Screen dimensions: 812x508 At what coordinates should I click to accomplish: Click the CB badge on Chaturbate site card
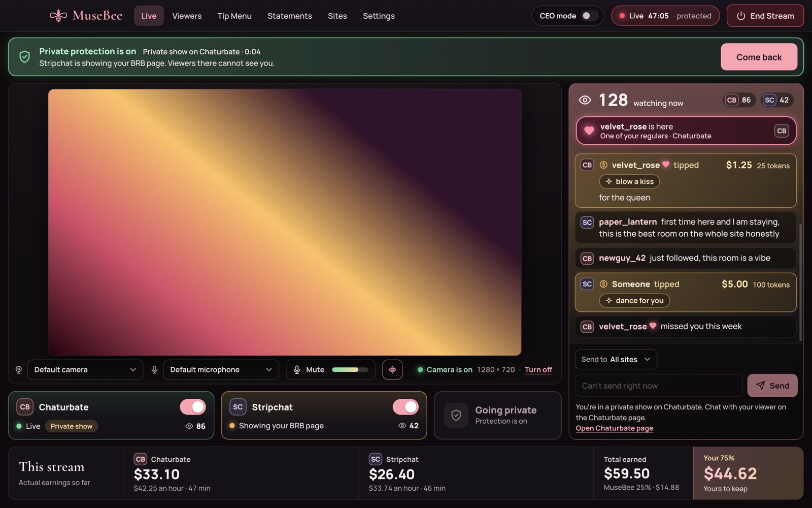tap(25, 407)
